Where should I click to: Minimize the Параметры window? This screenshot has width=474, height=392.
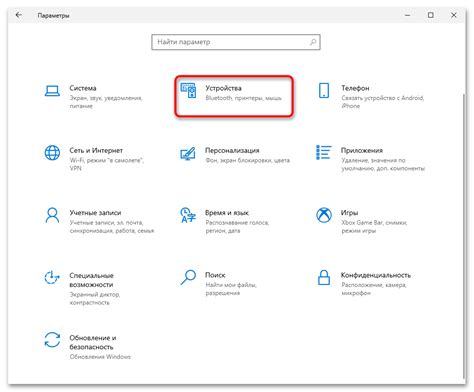pos(407,15)
